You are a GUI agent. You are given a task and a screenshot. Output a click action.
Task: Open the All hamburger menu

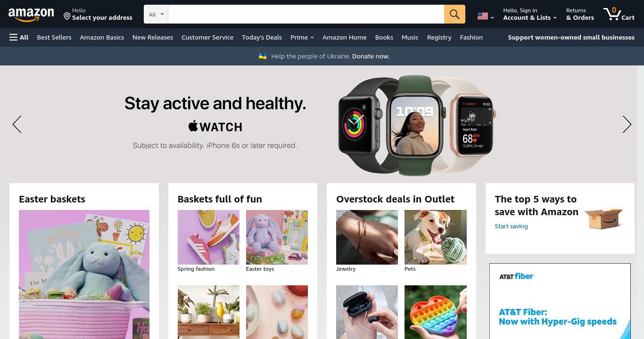19,37
